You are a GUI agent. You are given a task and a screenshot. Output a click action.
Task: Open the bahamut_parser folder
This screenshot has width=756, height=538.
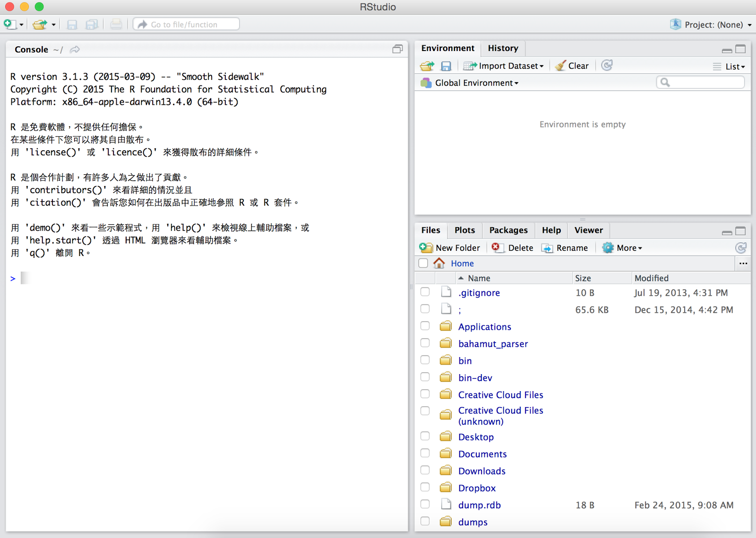(x=493, y=344)
